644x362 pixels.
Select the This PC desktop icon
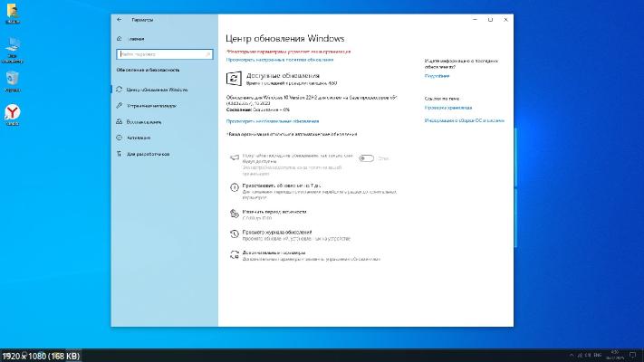(13, 51)
